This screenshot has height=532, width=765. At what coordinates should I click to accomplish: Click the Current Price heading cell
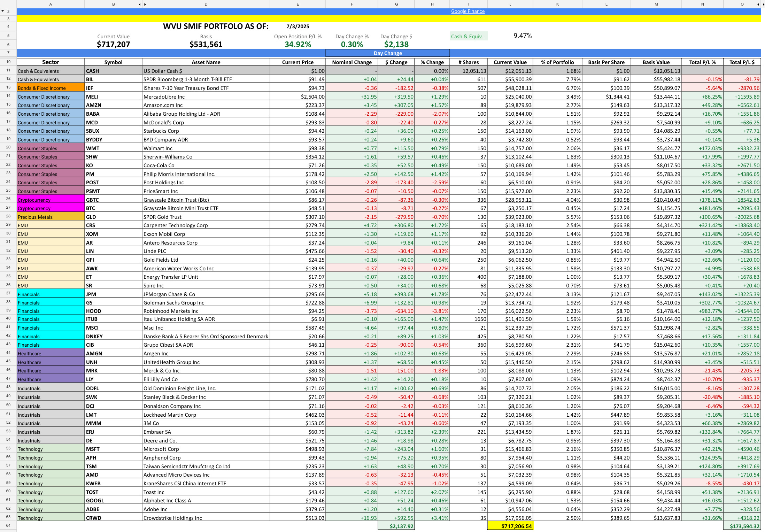pos(297,62)
